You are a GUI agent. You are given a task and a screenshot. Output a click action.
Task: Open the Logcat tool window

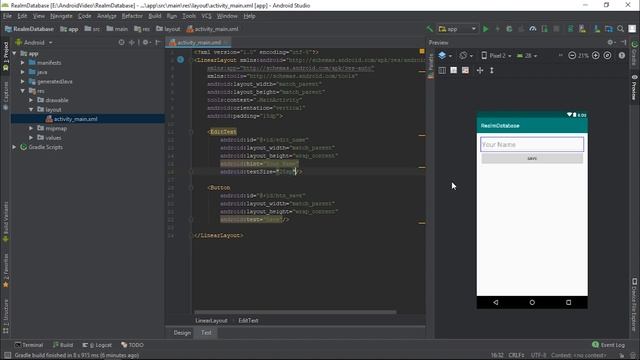point(97,345)
